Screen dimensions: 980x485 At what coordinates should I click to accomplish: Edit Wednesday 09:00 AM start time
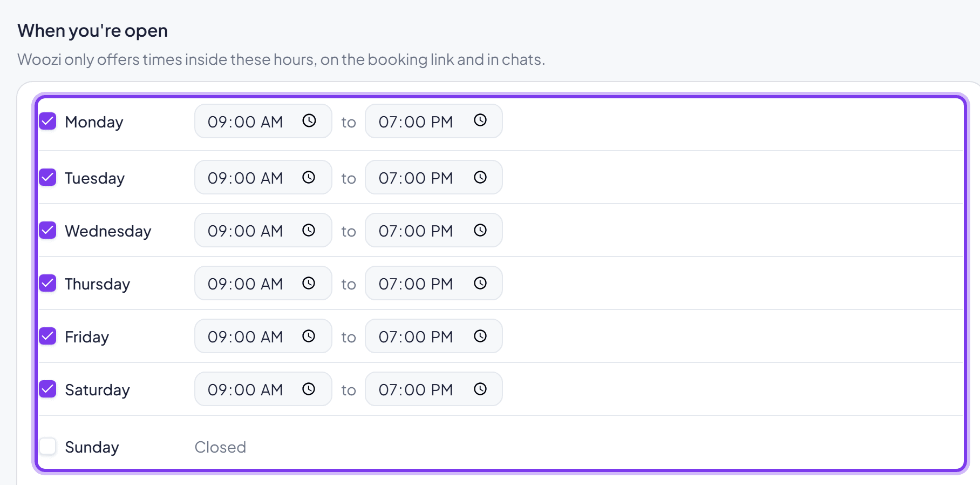coord(263,230)
